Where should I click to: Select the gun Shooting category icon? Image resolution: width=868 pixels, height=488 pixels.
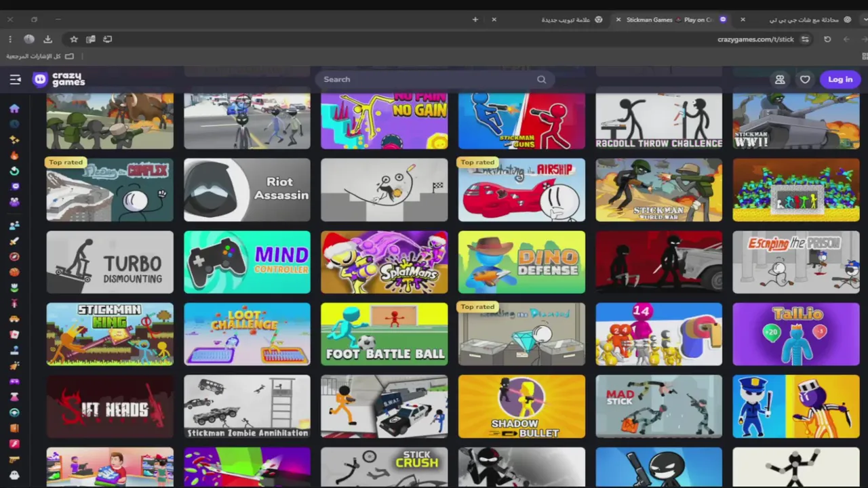coord(14,460)
